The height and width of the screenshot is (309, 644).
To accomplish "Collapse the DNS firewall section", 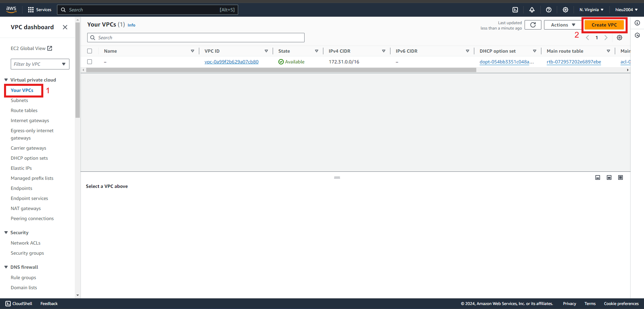I will point(6,267).
